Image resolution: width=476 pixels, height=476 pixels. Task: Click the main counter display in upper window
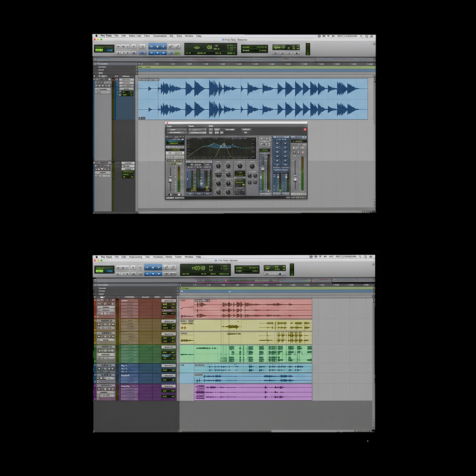211,48
